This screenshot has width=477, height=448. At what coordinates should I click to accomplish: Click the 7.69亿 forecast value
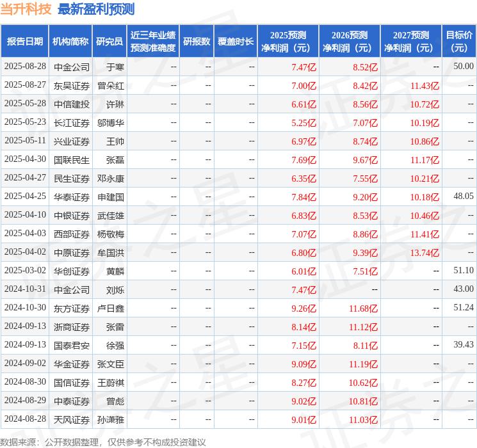pos(304,160)
